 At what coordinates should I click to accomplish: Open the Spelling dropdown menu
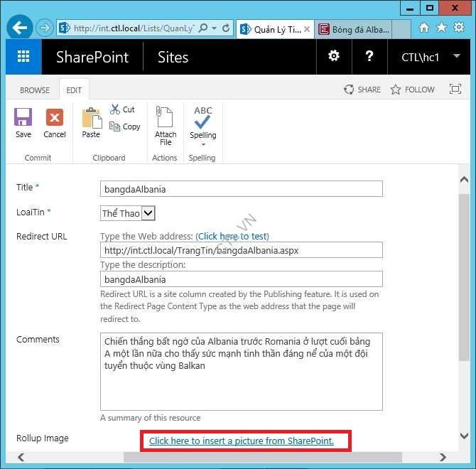click(x=203, y=144)
